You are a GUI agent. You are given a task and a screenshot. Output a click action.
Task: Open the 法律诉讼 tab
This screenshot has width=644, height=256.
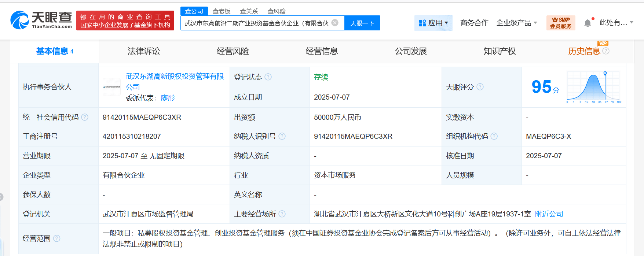144,51
